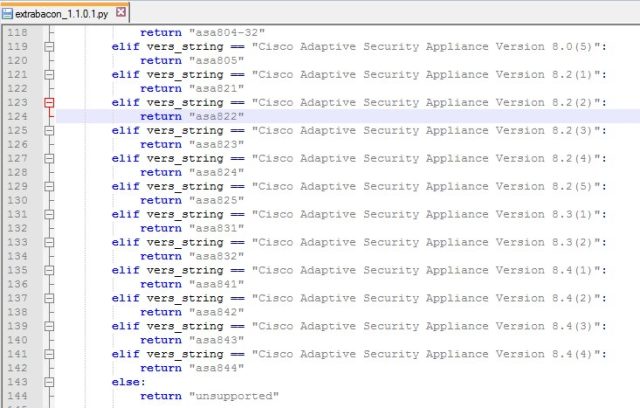Click the Version 8.3(1) string on line 131
Viewport: 640px width, 408px height.
point(426,214)
